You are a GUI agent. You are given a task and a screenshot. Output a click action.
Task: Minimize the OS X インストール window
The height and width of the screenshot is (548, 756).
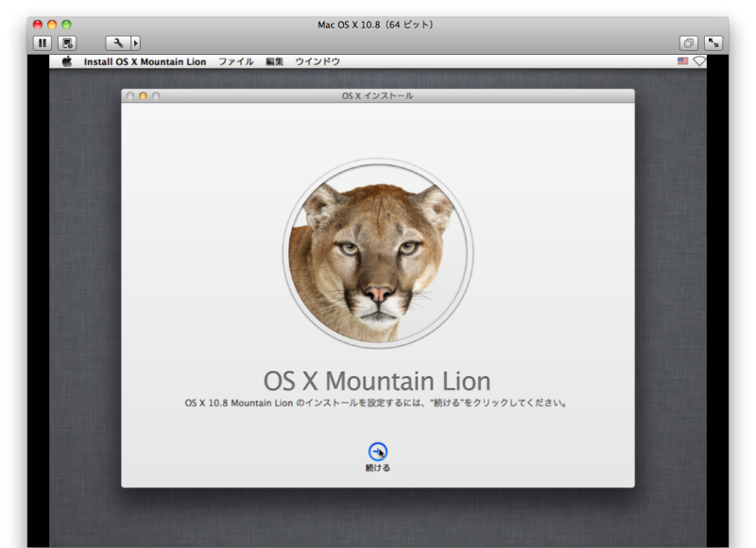click(143, 96)
